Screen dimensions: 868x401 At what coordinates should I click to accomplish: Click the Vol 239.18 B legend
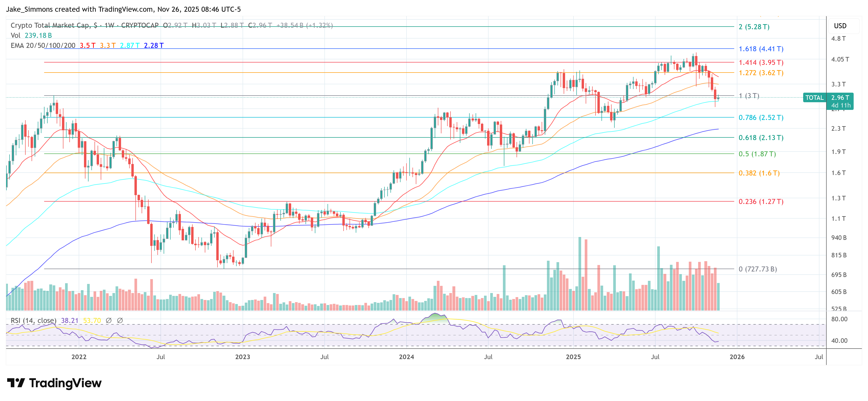31,35
